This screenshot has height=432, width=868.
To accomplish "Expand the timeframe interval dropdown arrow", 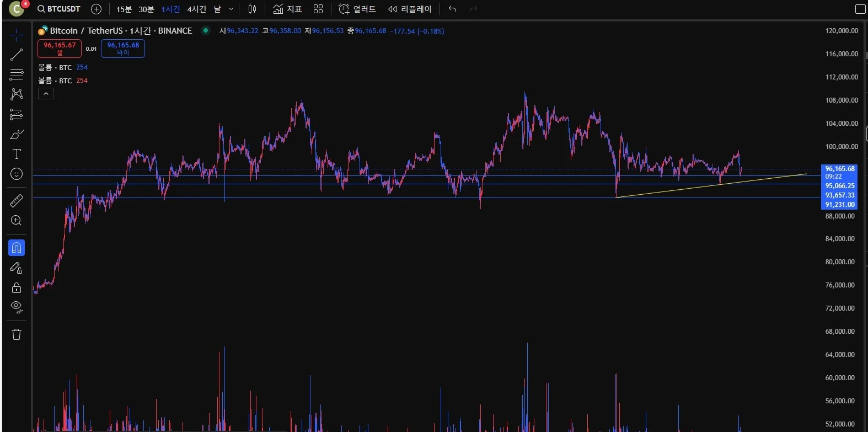I will (231, 9).
